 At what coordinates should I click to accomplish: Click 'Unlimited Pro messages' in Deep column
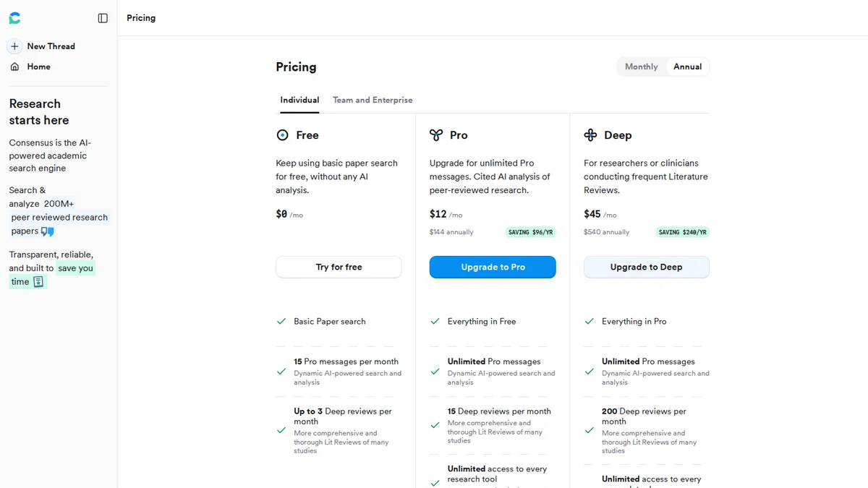pyautogui.click(x=648, y=361)
